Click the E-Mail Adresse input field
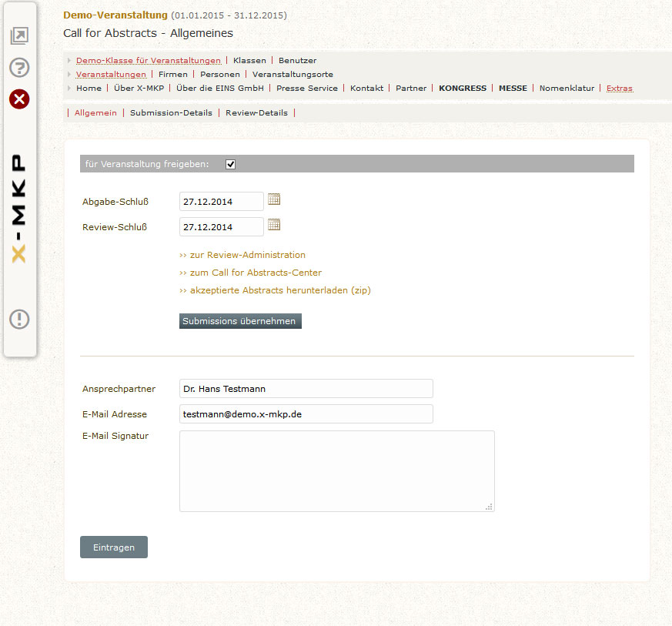The image size is (672, 626). (x=306, y=413)
